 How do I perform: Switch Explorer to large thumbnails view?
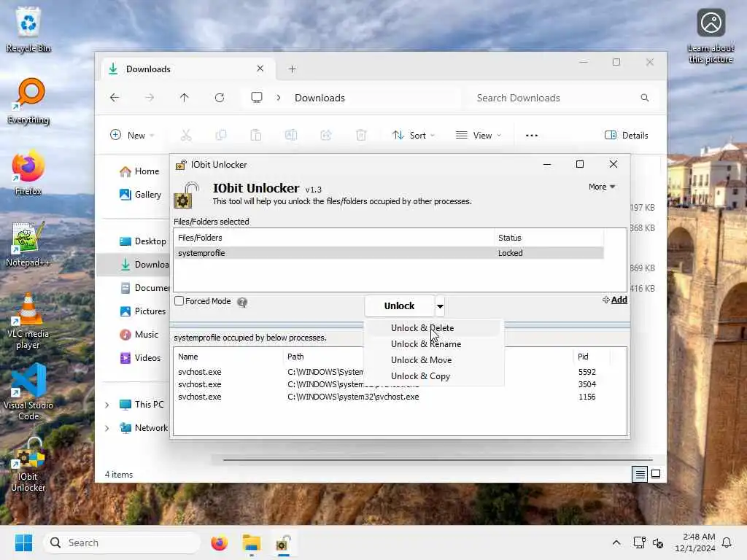pos(656,474)
